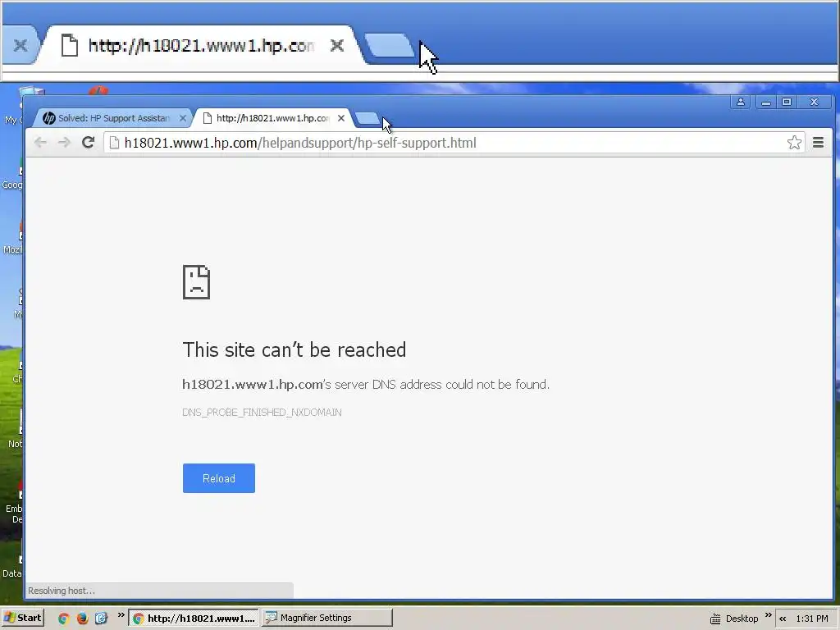This screenshot has width=840, height=630.
Task: Select Chrome taskbar button h18021.www1
Action: pos(194,618)
